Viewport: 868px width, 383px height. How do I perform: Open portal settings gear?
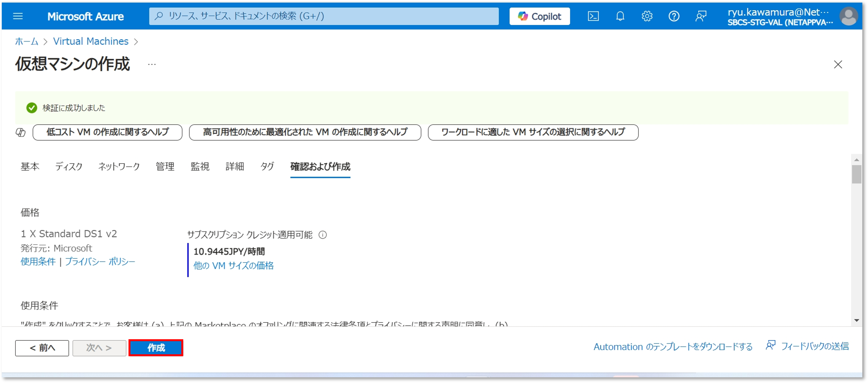tap(647, 16)
